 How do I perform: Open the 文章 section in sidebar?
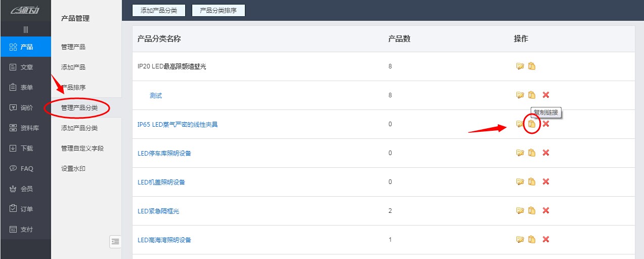tap(25, 67)
